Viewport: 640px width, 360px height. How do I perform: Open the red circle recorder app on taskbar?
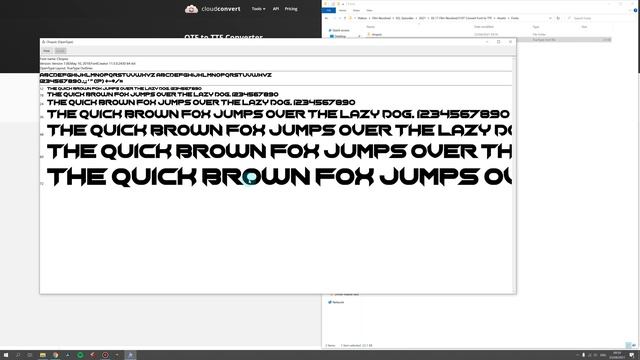(x=105, y=355)
